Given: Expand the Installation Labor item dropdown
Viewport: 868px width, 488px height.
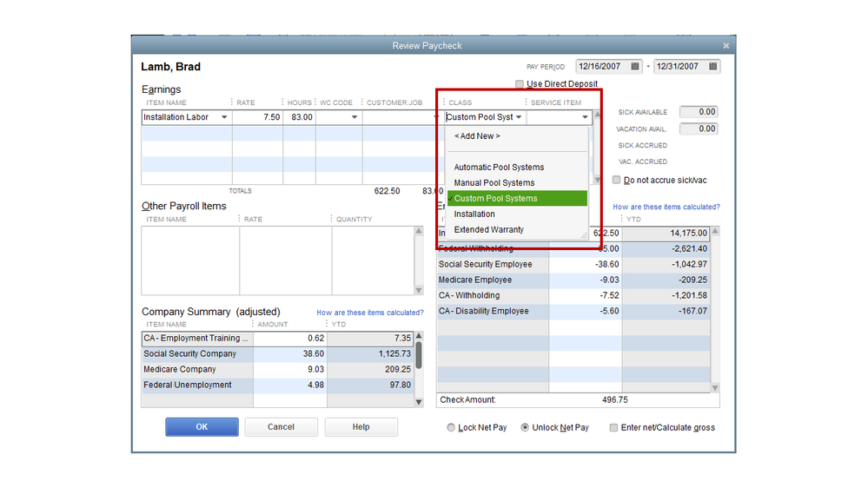Looking at the screenshot, I should pos(224,117).
